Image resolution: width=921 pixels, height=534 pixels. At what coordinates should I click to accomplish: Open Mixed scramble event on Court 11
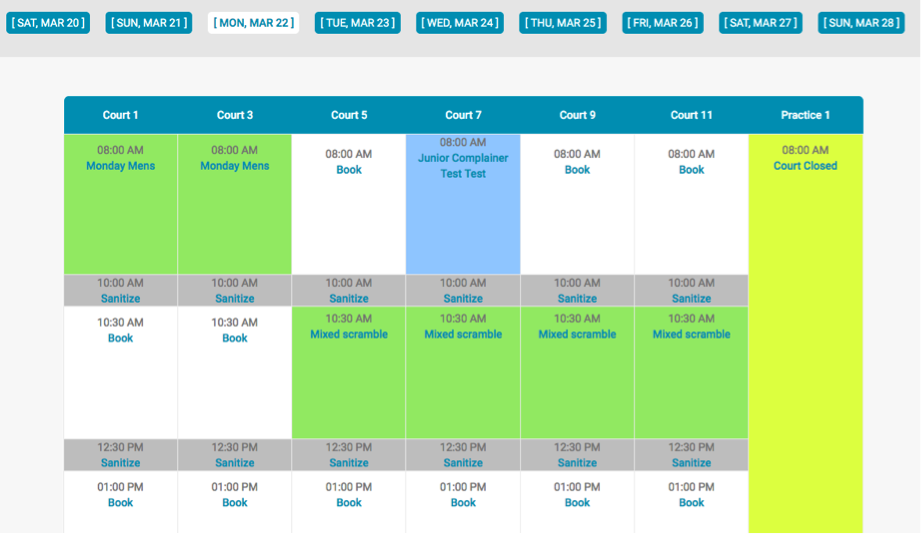point(691,334)
